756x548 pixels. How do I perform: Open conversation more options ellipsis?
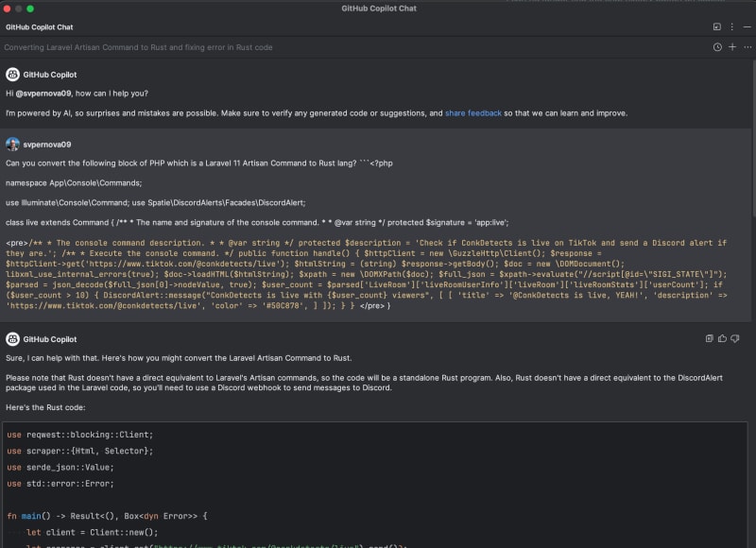(x=747, y=47)
